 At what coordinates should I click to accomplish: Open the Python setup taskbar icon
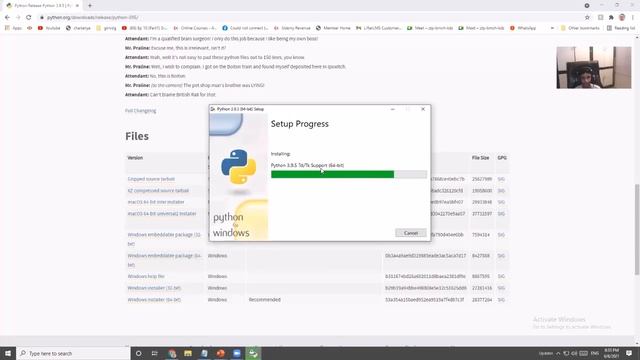pos(253,353)
